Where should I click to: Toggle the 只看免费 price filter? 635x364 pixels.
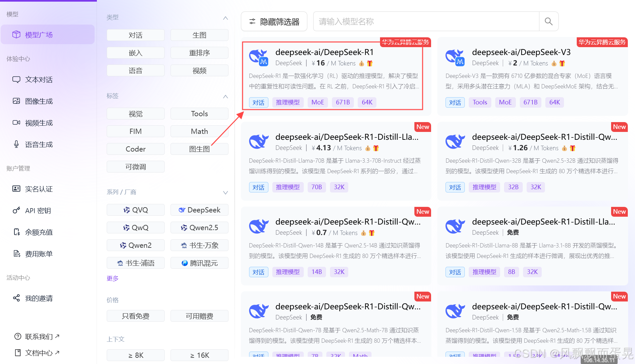[x=135, y=316]
